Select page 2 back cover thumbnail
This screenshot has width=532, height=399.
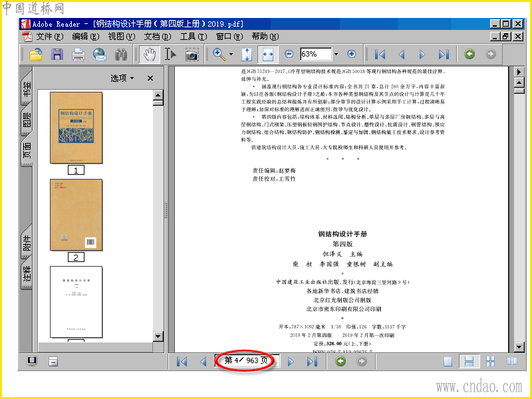tap(76, 215)
